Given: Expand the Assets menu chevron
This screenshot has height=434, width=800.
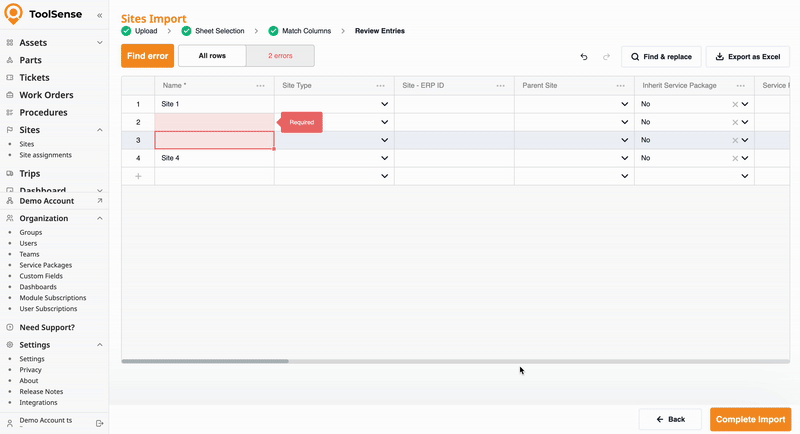Looking at the screenshot, I should click(99, 43).
